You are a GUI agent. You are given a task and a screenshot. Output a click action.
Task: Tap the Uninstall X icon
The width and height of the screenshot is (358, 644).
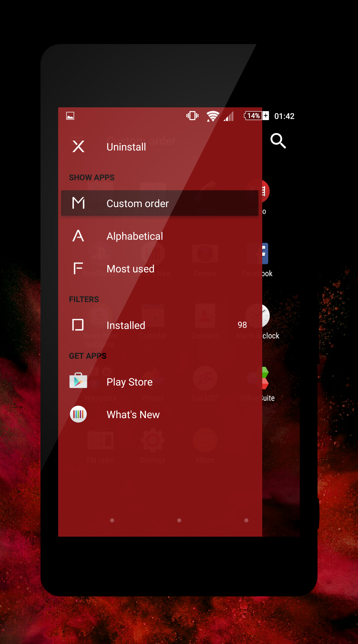pyautogui.click(x=78, y=146)
